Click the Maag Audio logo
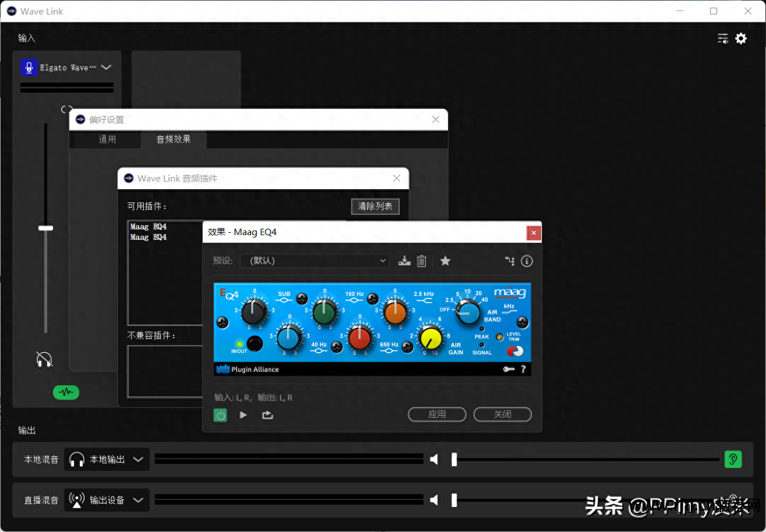Screen dimensions: 766x532 click(510, 293)
